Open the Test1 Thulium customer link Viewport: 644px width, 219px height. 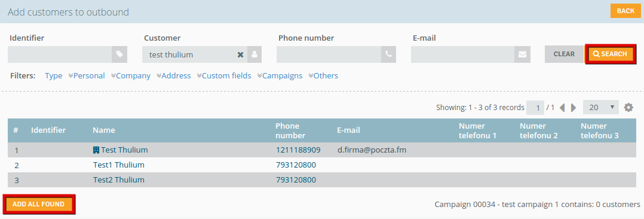tap(119, 165)
